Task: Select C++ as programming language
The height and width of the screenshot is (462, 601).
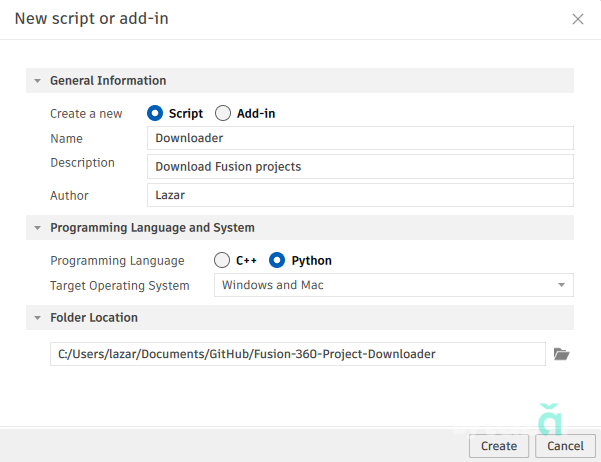Action: (222, 260)
